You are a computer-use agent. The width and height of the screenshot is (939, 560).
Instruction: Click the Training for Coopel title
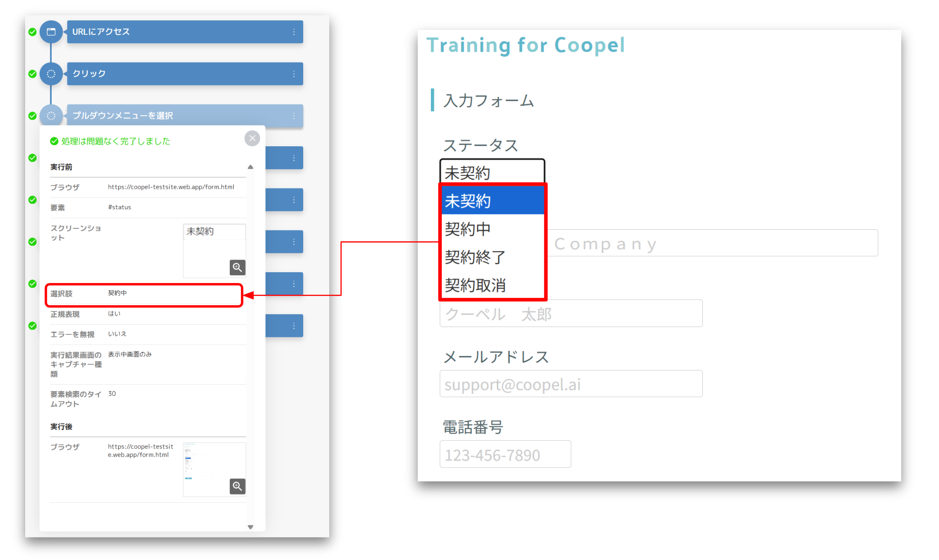(x=526, y=45)
